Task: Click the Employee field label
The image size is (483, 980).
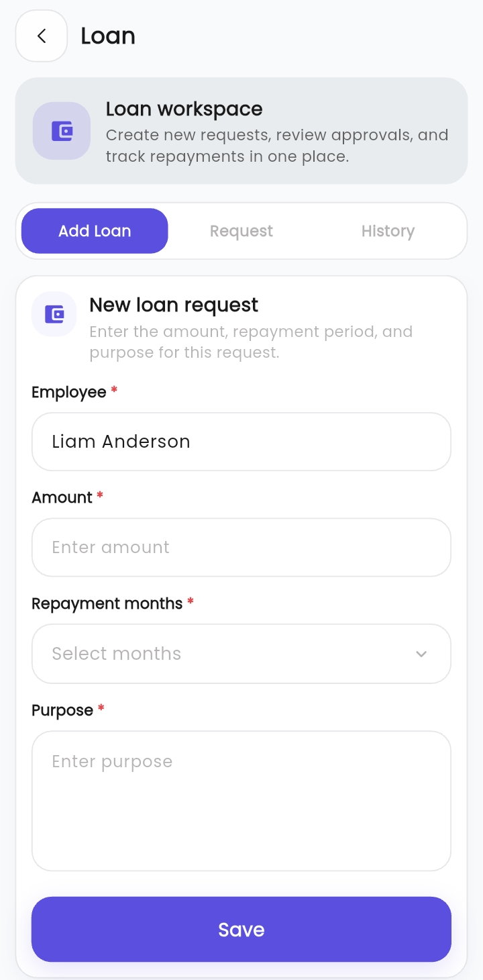Action: (x=69, y=392)
